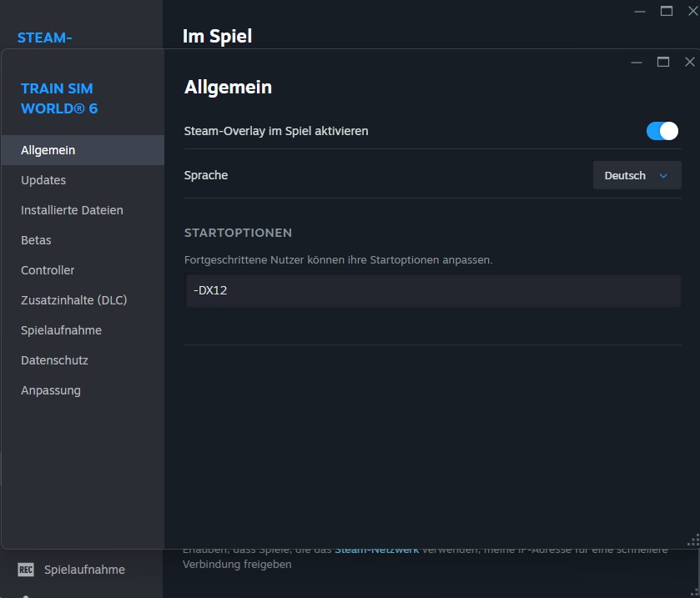This screenshot has width=700, height=598.
Task: Open the Datenschutz section
Action: [54, 360]
